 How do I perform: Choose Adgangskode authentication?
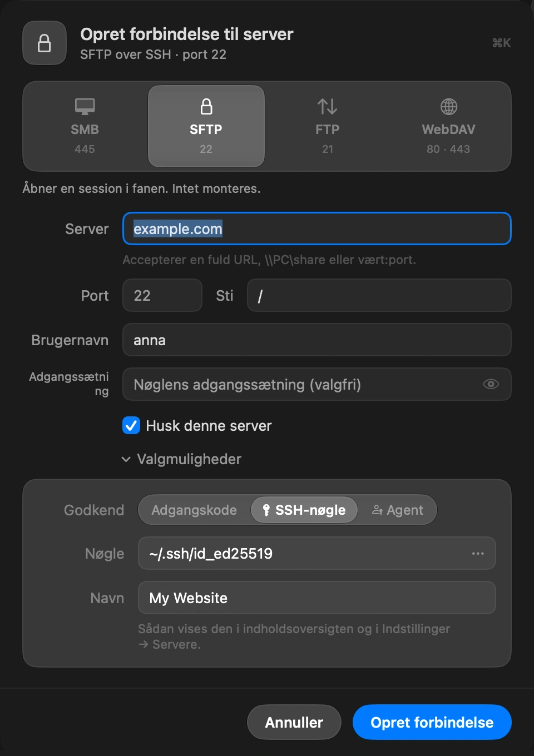(x=194, y=510)
